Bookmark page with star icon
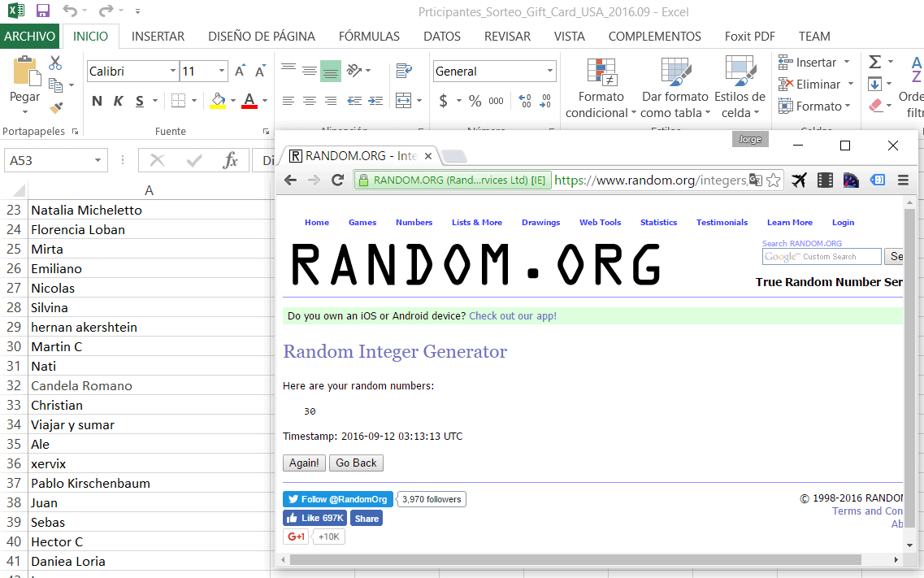 [x=773, y=180]
